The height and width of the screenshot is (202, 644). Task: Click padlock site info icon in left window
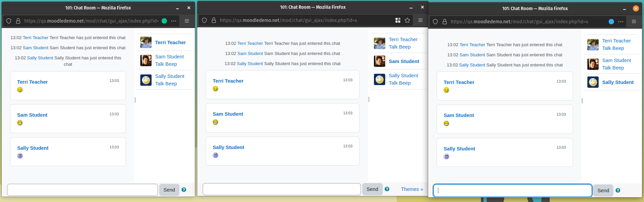pyautogui.click(x=18, y=21)
